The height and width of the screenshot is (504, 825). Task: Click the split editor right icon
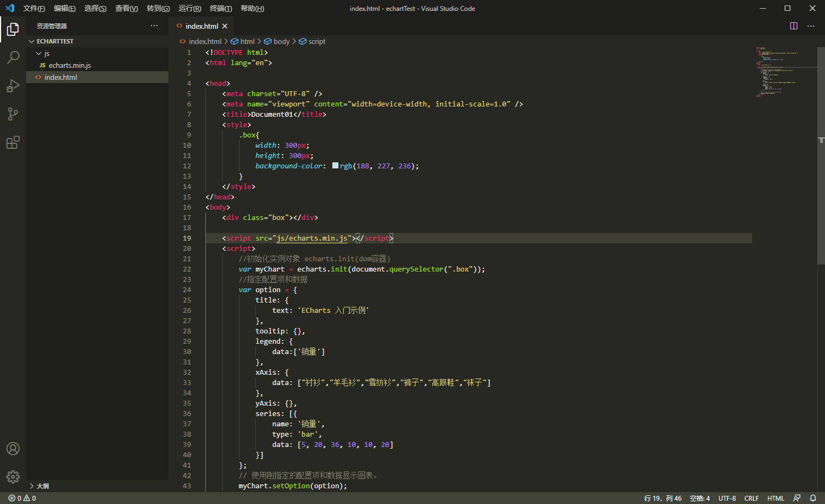[793, 26]
